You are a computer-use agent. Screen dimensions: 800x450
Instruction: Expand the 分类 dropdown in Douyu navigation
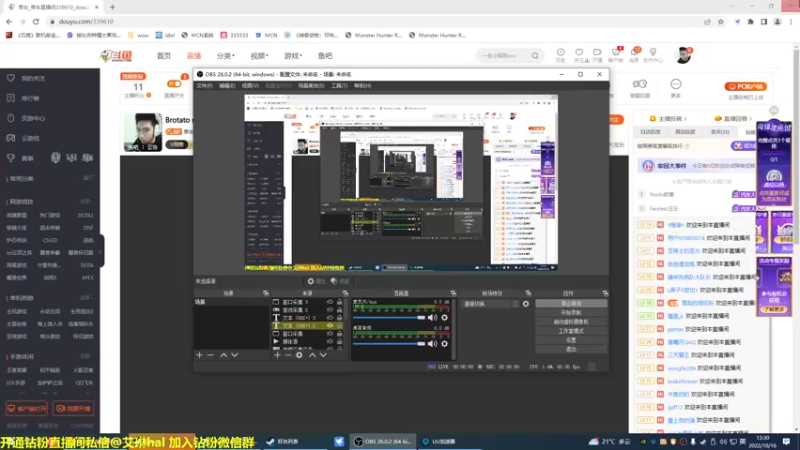point(226,56)
